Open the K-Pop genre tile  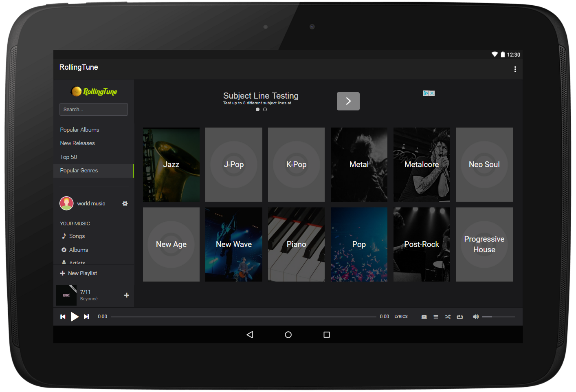point(296,165)
